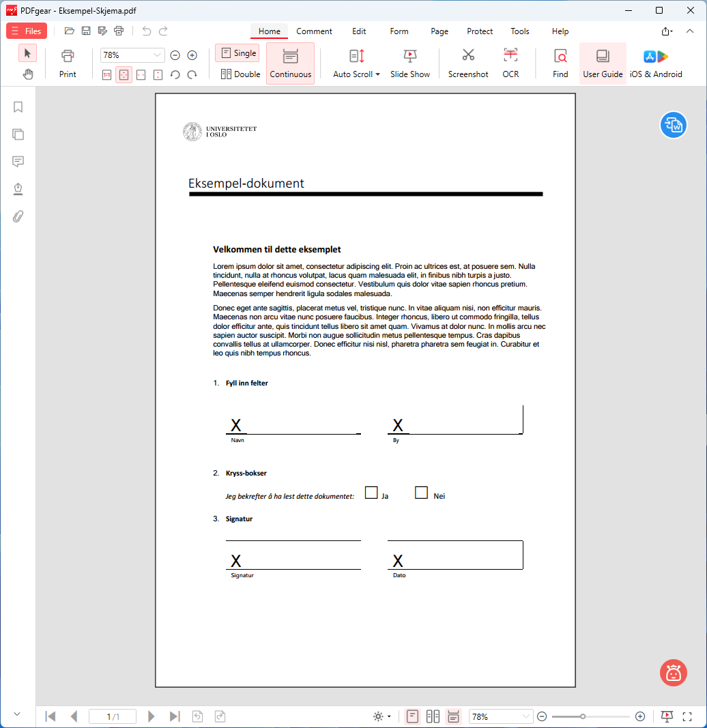Click the Print button in the ribbon

(x=68, y=63)
